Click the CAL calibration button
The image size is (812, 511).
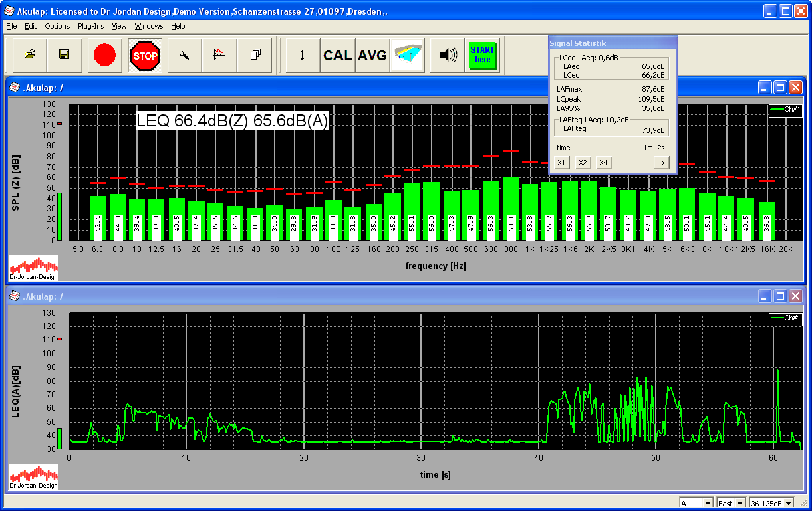point(337,55)
